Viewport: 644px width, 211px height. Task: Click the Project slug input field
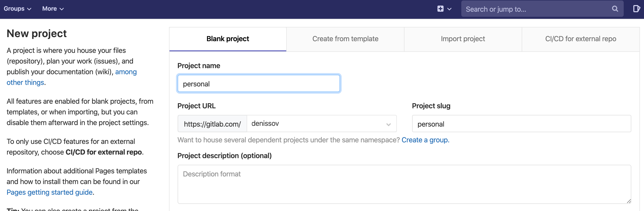coord(521,124)
